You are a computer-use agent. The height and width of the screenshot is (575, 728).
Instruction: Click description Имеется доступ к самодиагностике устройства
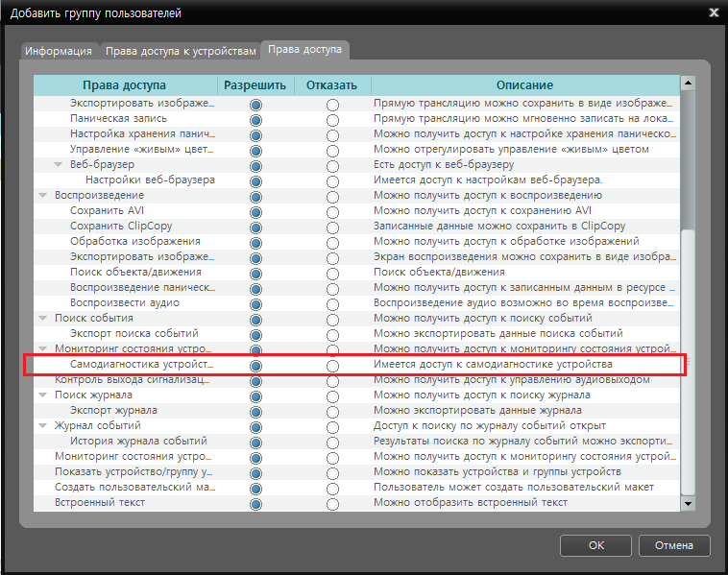point(493,365)
